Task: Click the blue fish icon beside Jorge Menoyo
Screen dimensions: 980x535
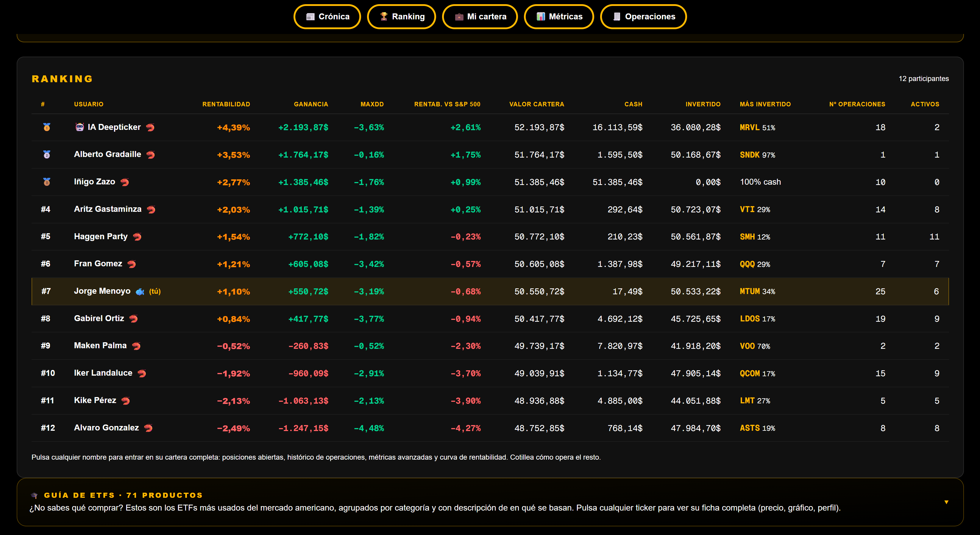Action: [x=140, y=292]
